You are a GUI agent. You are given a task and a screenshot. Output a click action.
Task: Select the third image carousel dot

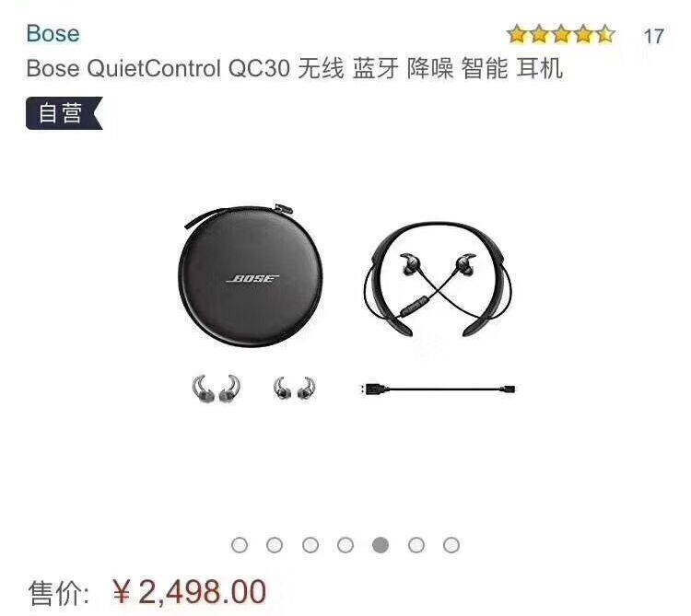click(x=310, y=545)
